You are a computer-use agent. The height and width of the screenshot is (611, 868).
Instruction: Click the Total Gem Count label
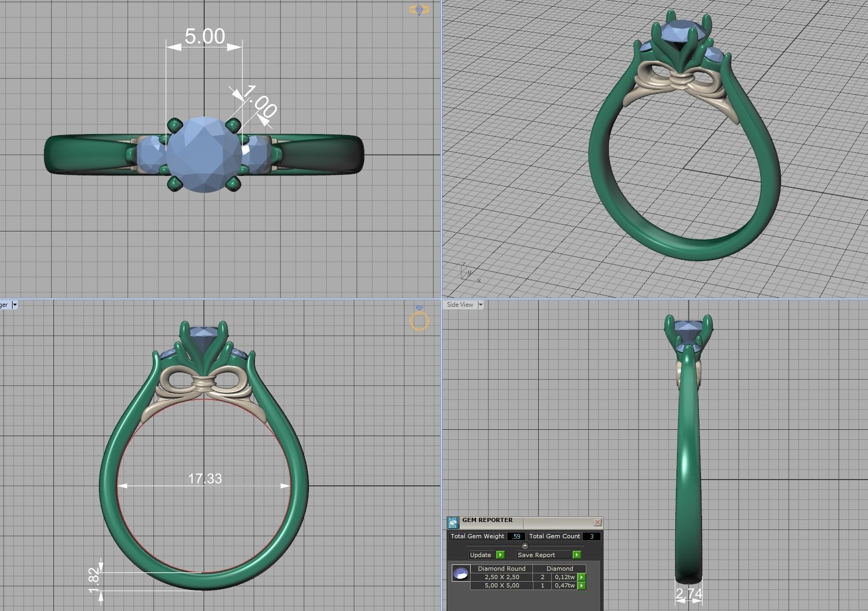[x=554, y=536]
